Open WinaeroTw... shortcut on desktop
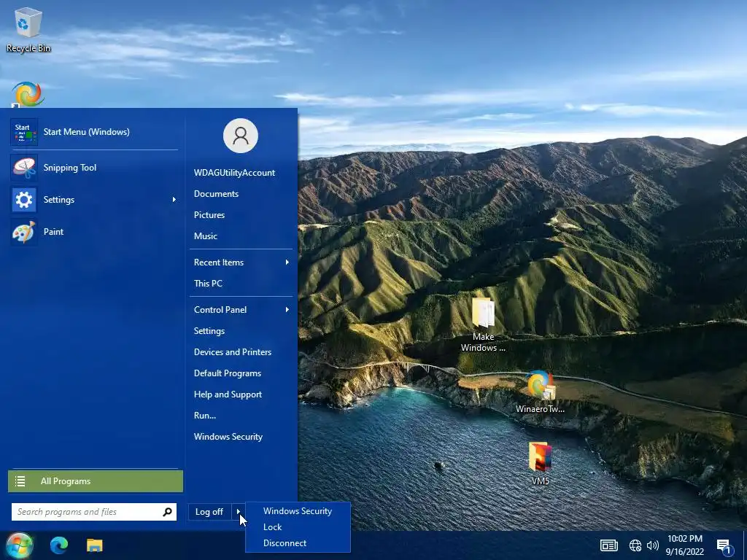The height and width of the screenshot is (560, 747). [x=540, y=392]
